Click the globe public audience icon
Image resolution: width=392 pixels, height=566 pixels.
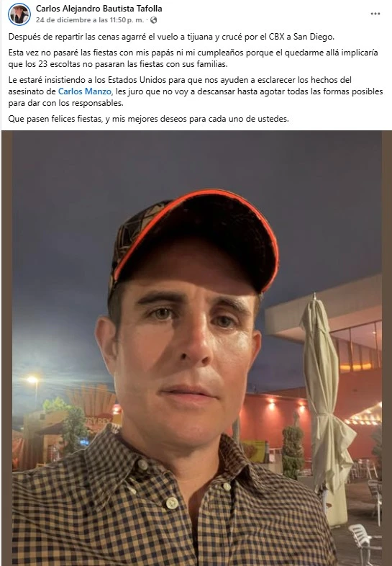[154, 20]
